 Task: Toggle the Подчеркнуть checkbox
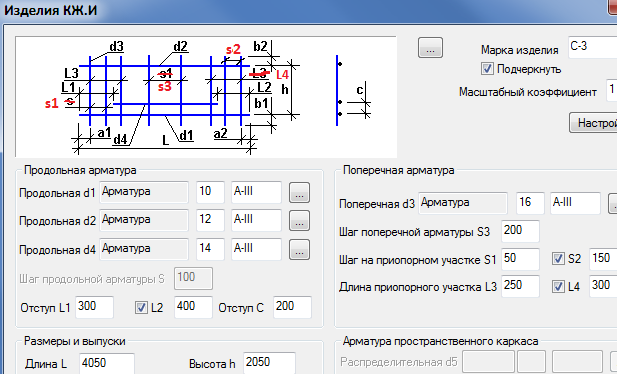click(x=487, y=69)
